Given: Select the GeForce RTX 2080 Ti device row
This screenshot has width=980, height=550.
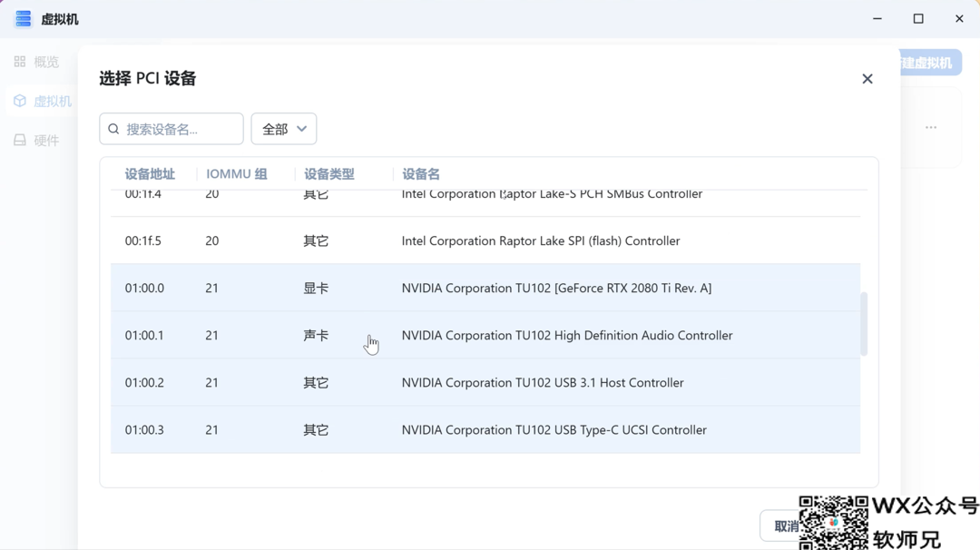Looking at the screenshot, I should (485, 288).
